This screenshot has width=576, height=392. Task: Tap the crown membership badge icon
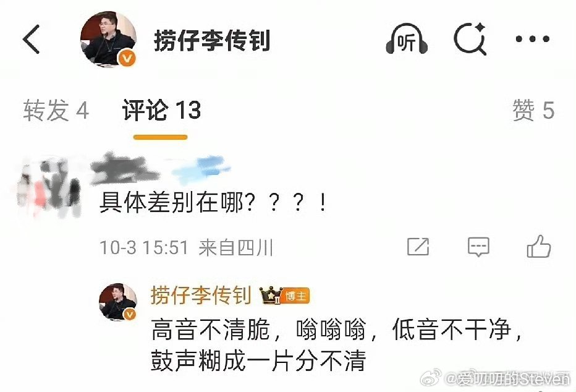[x=271, y=295]
